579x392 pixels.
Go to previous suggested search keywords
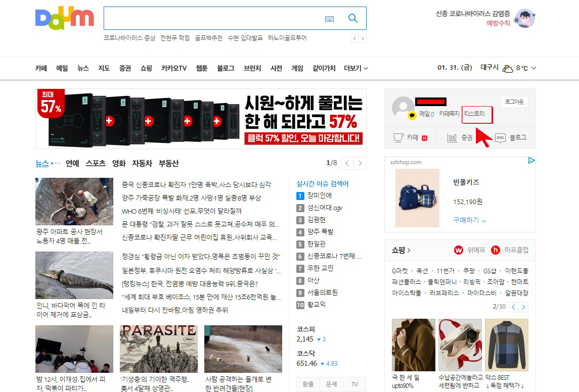click(x=354, y=38)
